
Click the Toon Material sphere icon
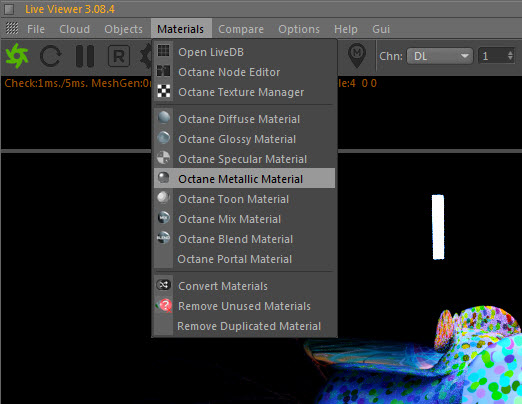click(163, 198)
